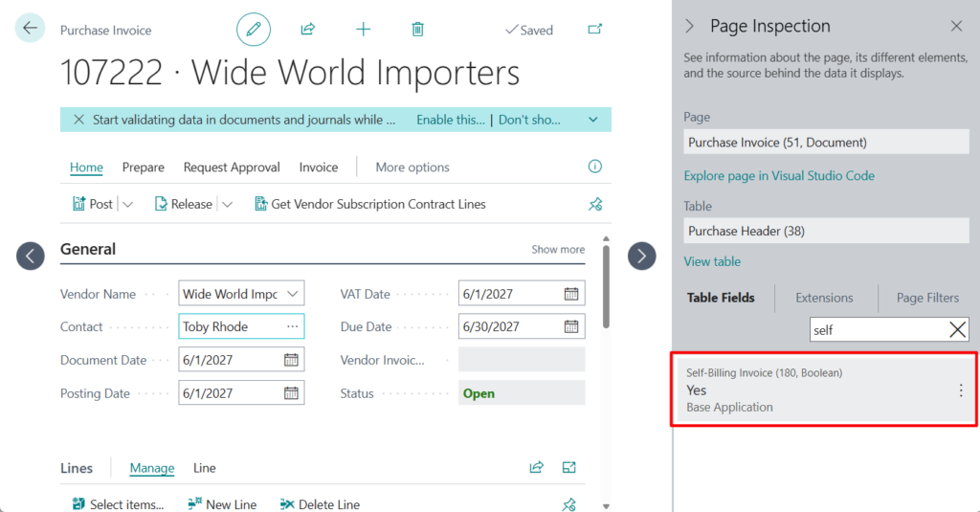The width and height of the screenshot is (980, 512).
Task: Open invoice in new window icon
Action: click(595, 30)
